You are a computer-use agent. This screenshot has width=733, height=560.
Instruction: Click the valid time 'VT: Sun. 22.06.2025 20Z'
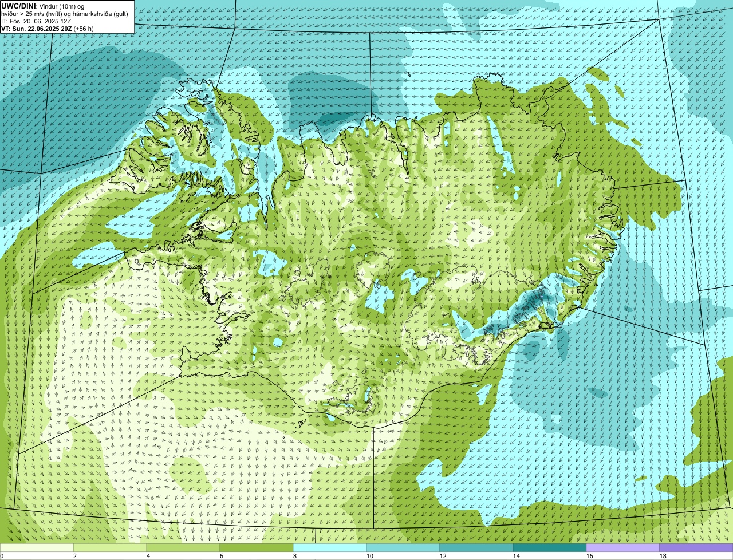click(36, 28)
